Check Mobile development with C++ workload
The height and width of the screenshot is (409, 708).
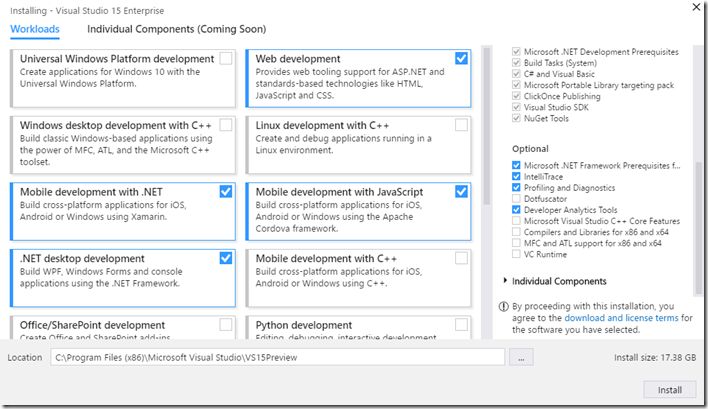coord(461,258)
